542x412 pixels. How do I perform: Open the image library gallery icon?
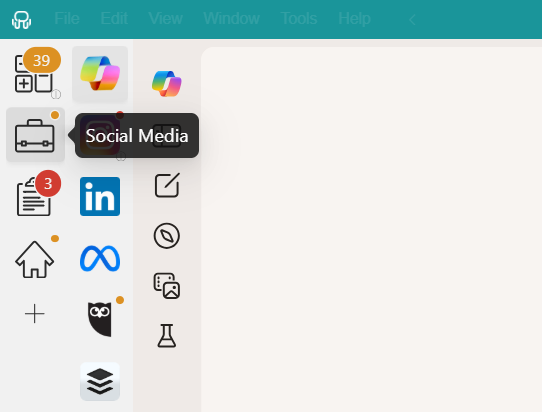167,286
